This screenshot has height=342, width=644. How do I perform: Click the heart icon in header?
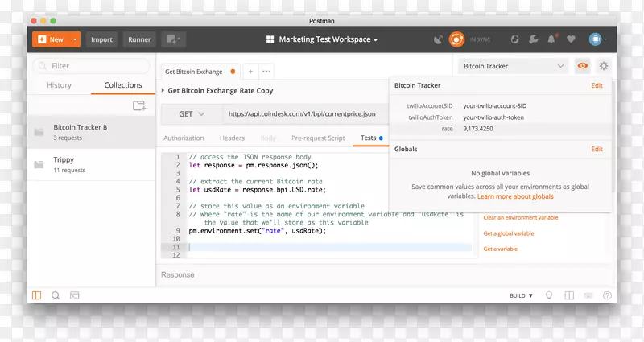coord(571,39)
